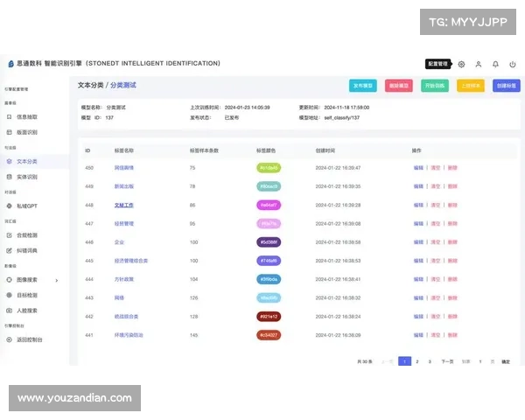This screenshot has width=525, height=420.
Task: Click the 信息抽取 sidebar icon
Action: point(10,117)
